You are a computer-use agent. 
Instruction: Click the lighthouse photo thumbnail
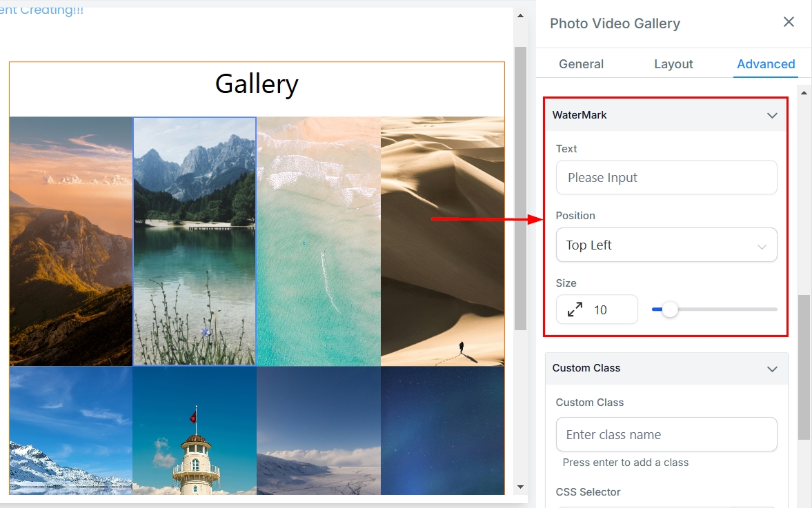(195, 431)
